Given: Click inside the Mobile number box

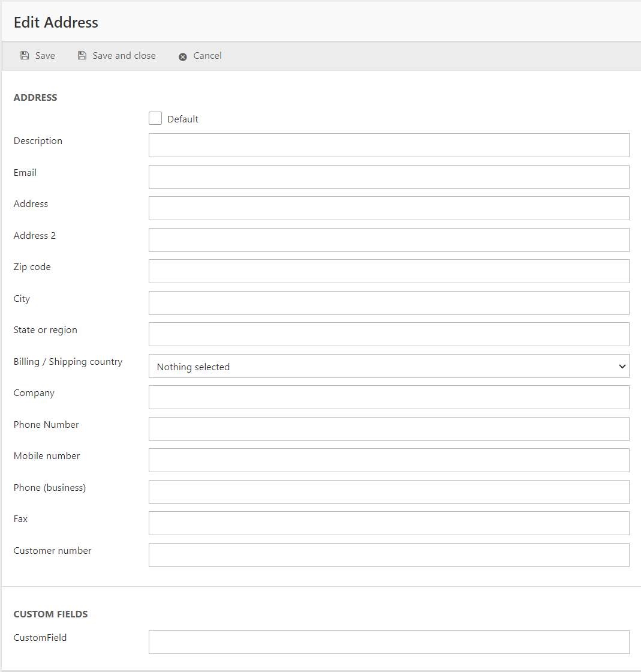Looking at the screenshot, I should 389,460.
